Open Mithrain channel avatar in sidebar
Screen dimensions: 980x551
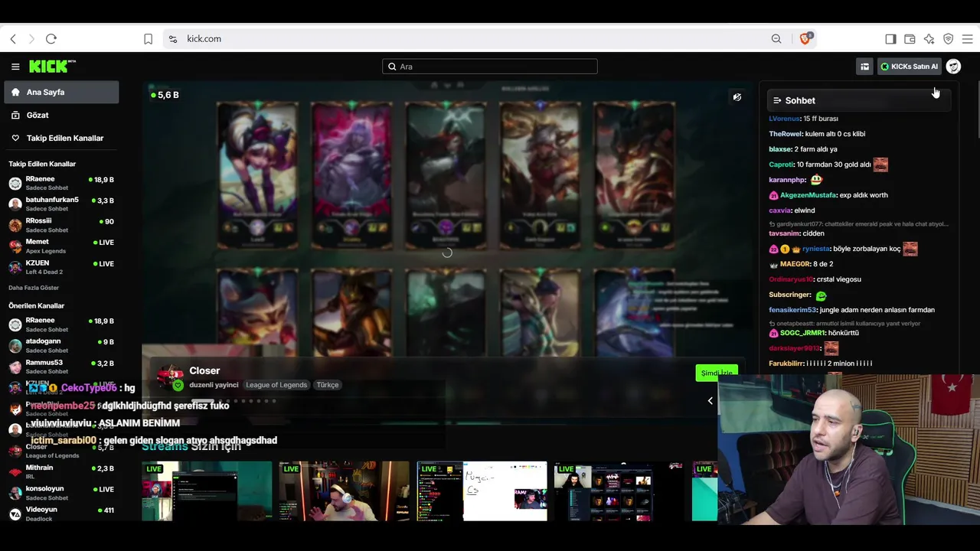15,471
